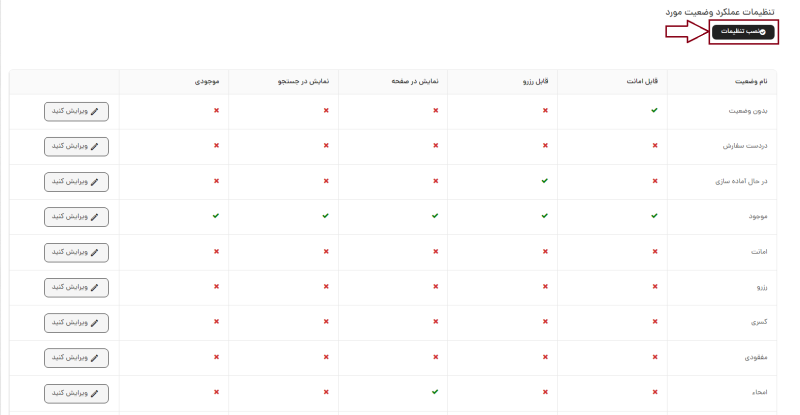Click the نام وضعیت column header
This screenshot has height=415, width=800.
(x=752, y=80)
